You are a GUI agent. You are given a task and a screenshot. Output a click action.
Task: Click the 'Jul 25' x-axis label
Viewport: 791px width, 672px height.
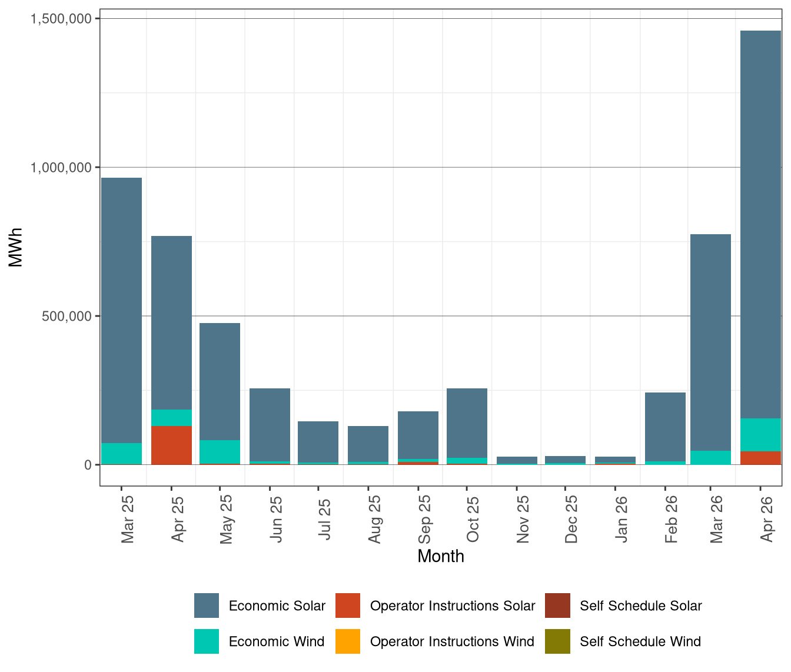point(324,519)
